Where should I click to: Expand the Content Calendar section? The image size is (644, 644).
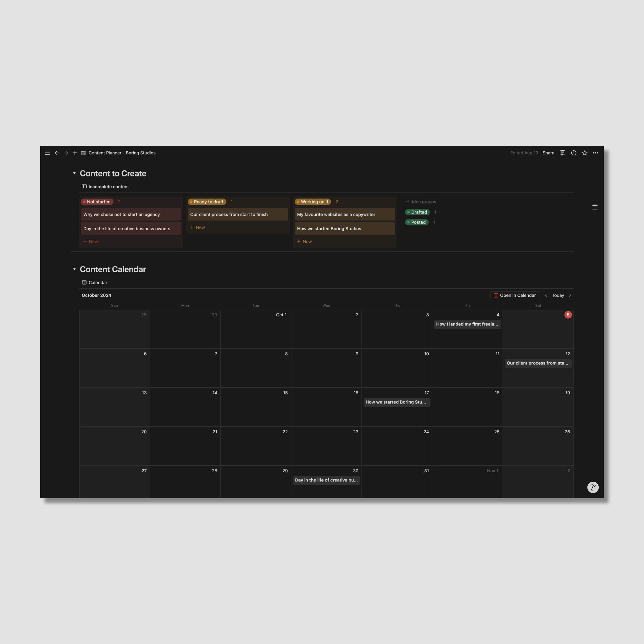click(74, 269)
